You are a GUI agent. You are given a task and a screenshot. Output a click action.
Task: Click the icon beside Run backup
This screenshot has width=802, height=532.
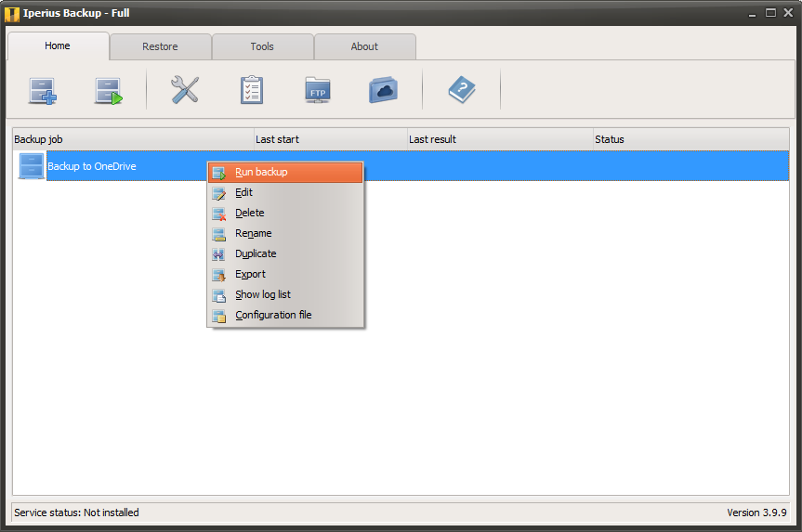click(x=219, y=174)
